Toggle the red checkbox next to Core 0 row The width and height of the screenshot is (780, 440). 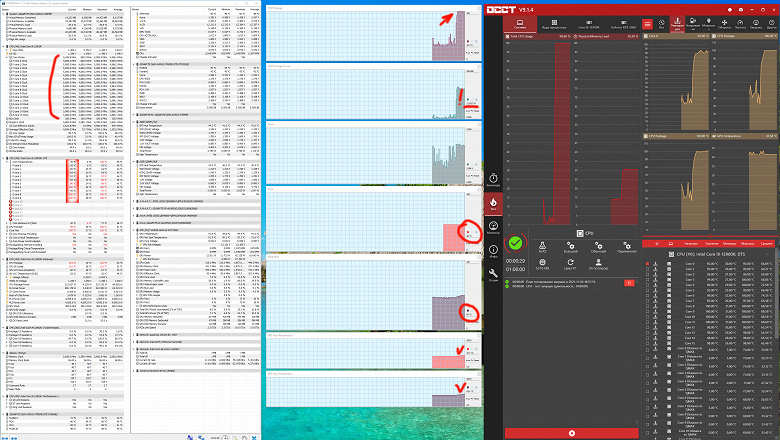coord(647,264)
